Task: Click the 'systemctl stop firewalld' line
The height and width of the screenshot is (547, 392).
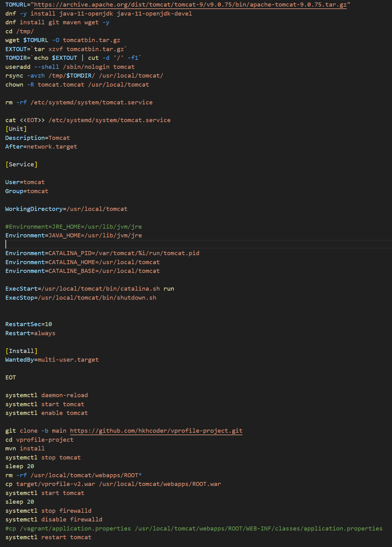Action: 48,511
